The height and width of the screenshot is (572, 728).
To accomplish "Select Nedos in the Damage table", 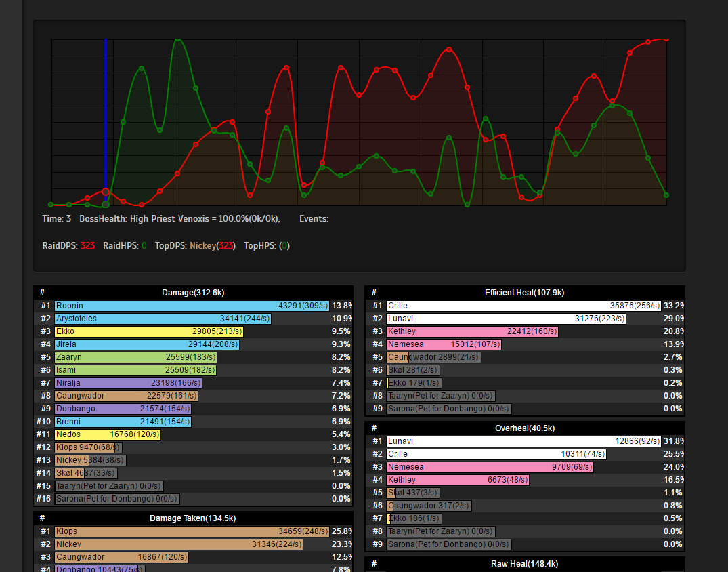I will (108, 434).
